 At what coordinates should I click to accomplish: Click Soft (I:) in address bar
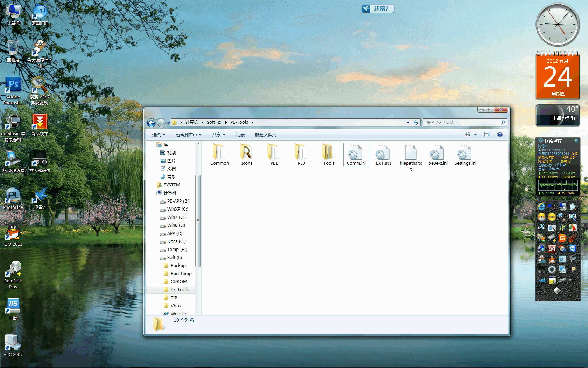pyautogui.click(x=214, y=122)
